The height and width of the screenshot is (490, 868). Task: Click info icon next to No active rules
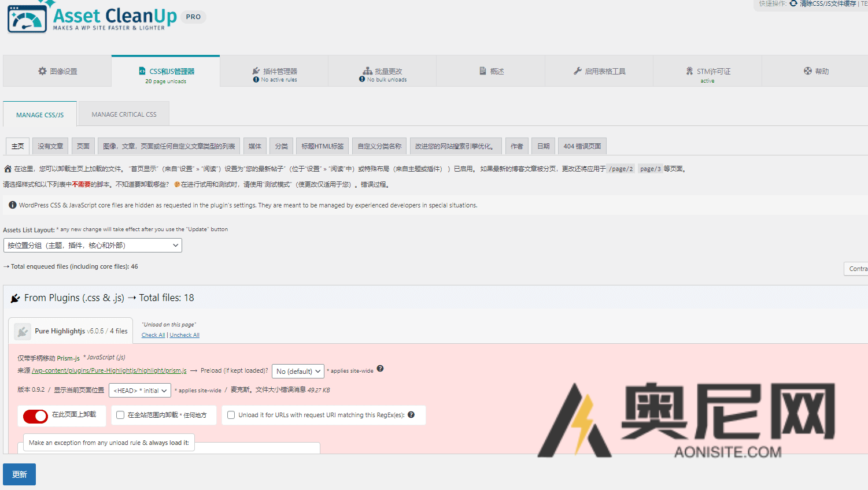256,80
